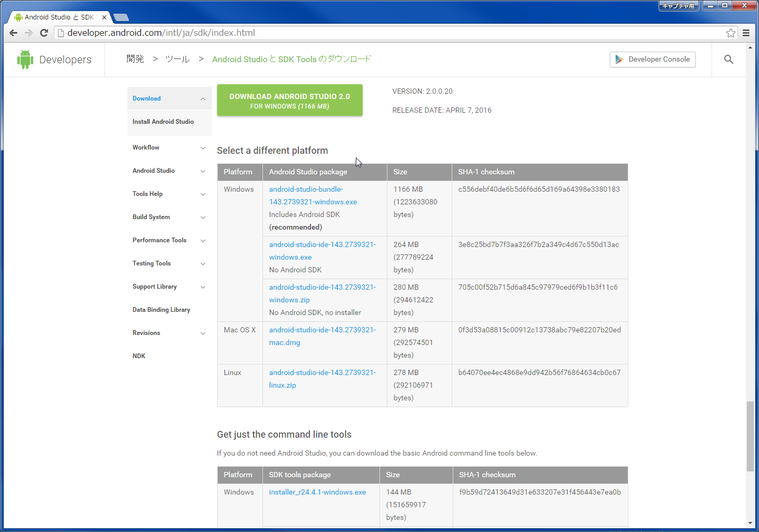Expand the Performance Tools sidebar section
Image resolution: width=759 pixels, height=532 pixels.
click(203, 241)
